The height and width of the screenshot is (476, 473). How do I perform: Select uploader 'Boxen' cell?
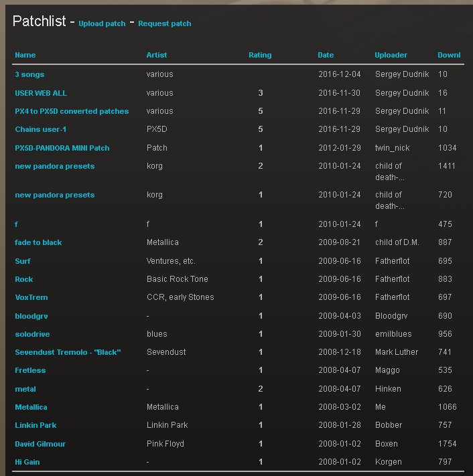386,444
